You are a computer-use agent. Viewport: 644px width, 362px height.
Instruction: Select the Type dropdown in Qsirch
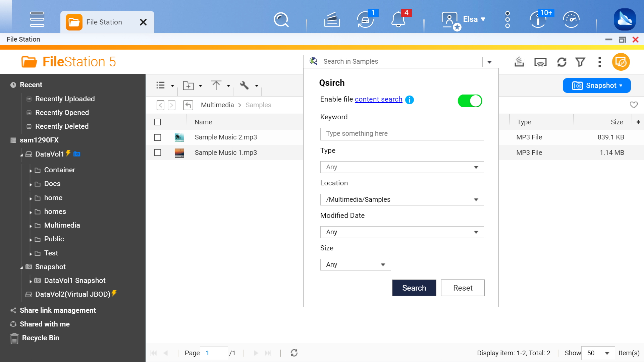[x=401, y=167]
